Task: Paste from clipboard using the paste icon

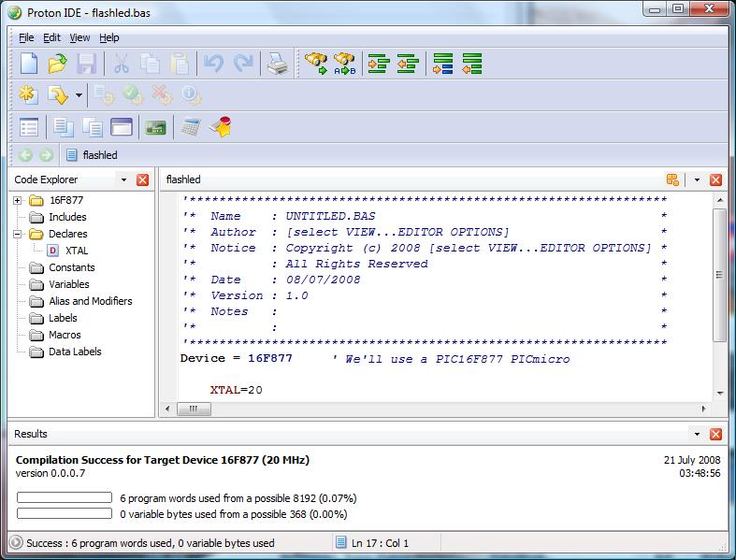Action: [x=180, y=64]
